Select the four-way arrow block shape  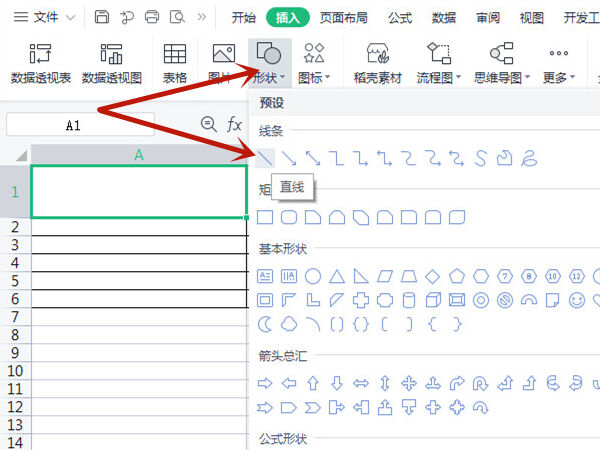pos(409,383)
